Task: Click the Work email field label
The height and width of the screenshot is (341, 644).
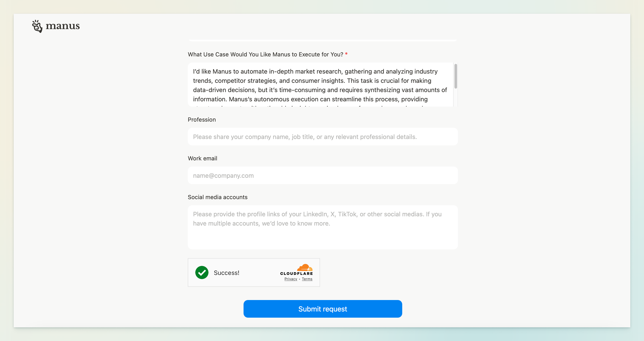Action: (202, 158)
